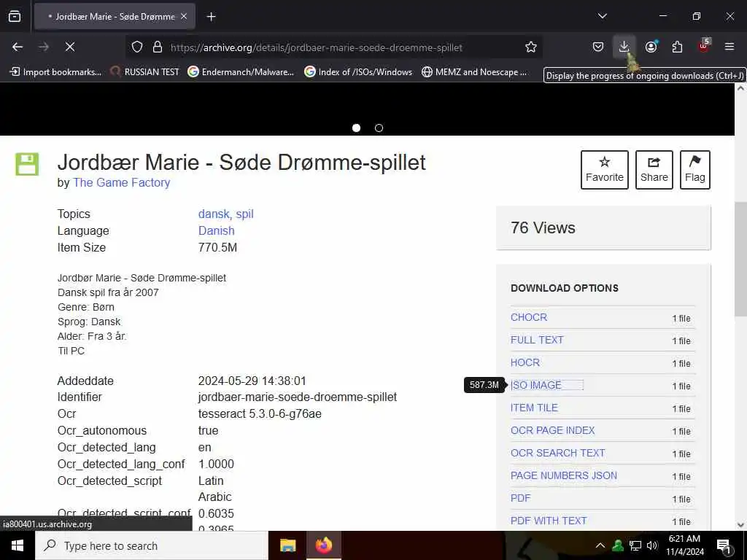Download the PDF WITH TEXT file
Screen dimensions: 747x560
pyautogui.click(x=549, y=521)
